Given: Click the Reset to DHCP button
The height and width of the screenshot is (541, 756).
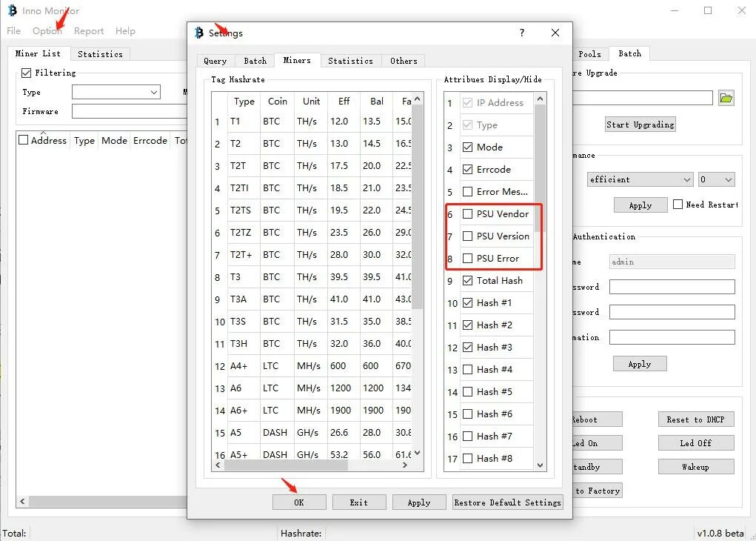Looking at the screenshot, I should (696, 419).
